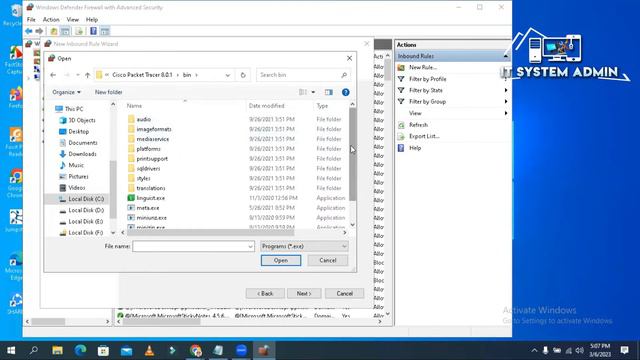
Task: Click file list horizontal scrollbar
Action: tap(211, 232)
